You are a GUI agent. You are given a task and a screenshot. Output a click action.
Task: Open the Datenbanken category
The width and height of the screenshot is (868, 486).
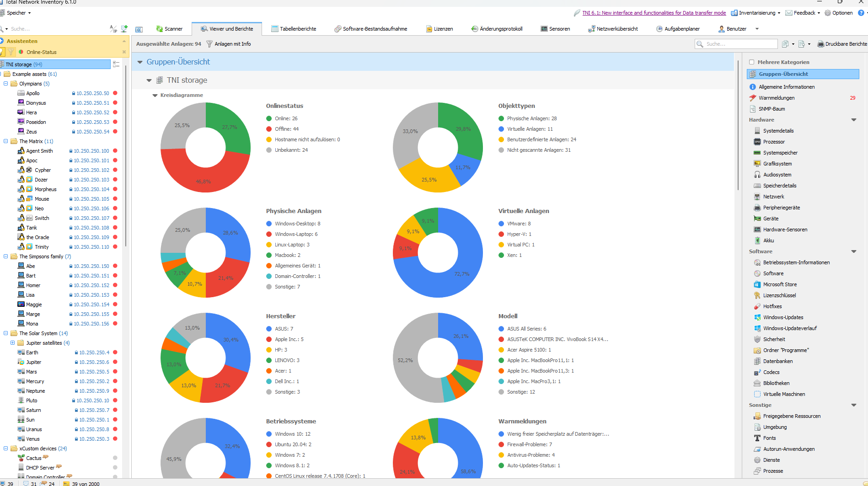coord(778,361)
